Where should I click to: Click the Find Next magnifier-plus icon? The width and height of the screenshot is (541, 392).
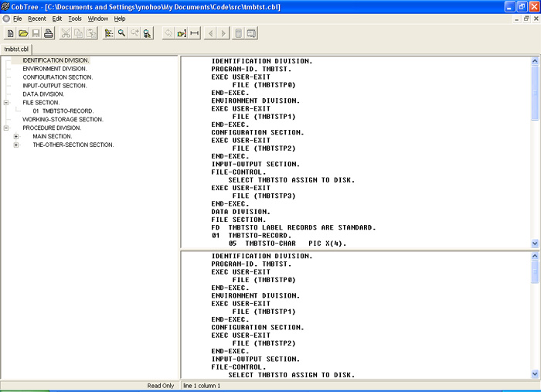pos(134,33)
